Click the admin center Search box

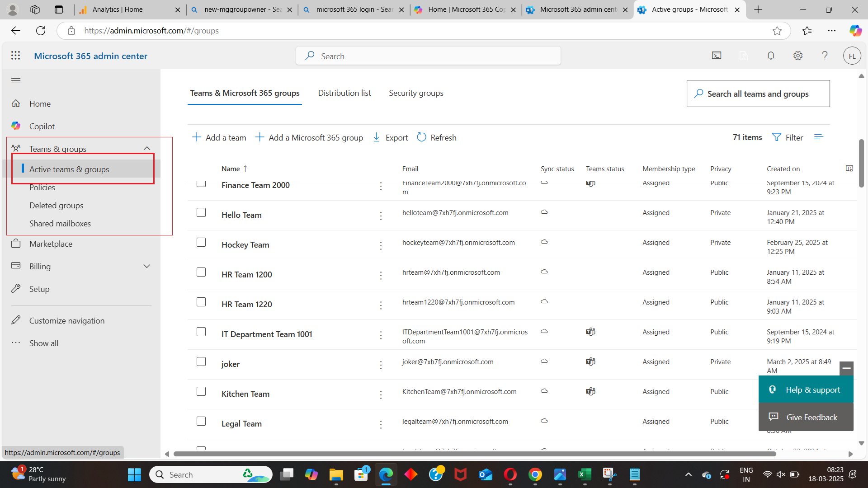(428, 56)
